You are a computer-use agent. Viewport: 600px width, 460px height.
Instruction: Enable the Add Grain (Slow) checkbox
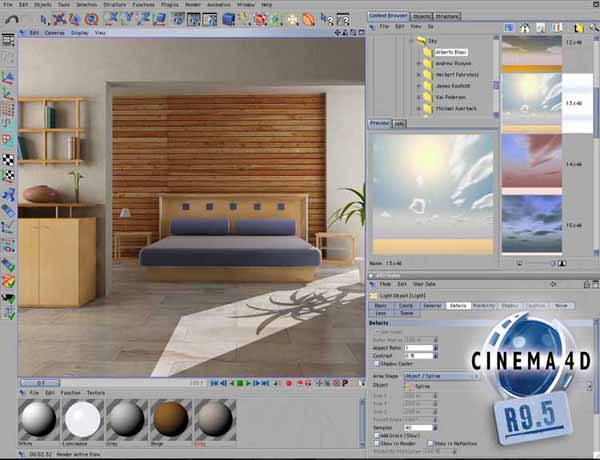pos(377,436)
